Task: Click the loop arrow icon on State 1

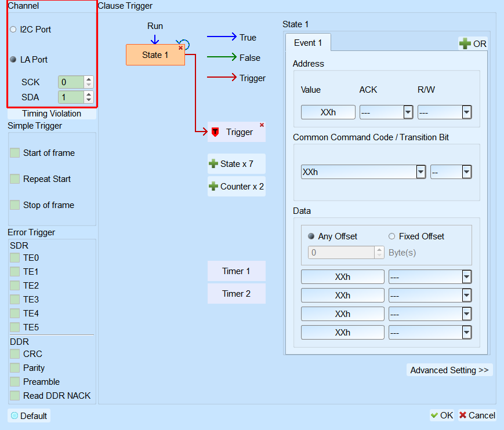Action: click(x=183, y=44)
